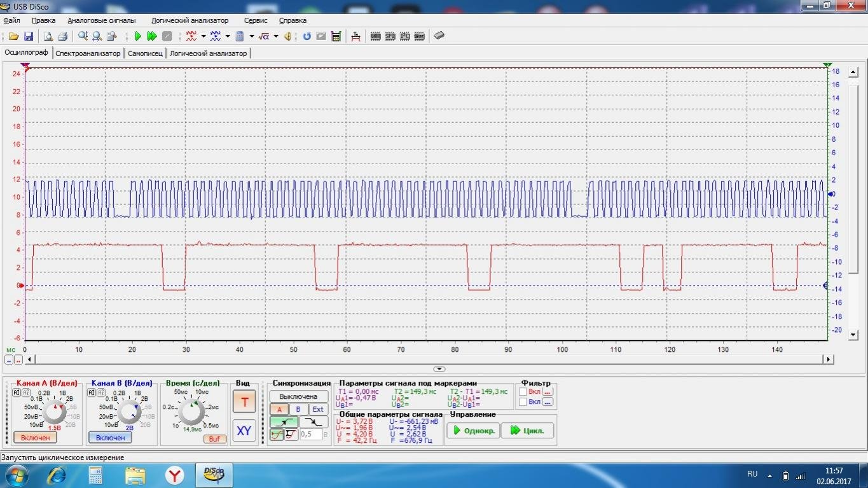868x488 pixels.
Task: Click the Канал A volts-per-division knob
Action: coord(55,412)
